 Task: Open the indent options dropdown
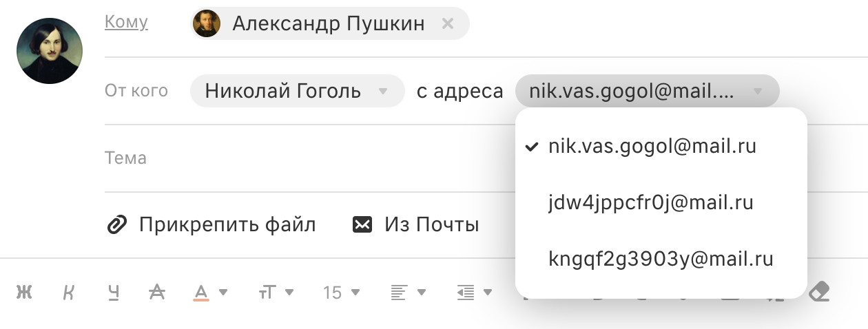coord(473,293)
